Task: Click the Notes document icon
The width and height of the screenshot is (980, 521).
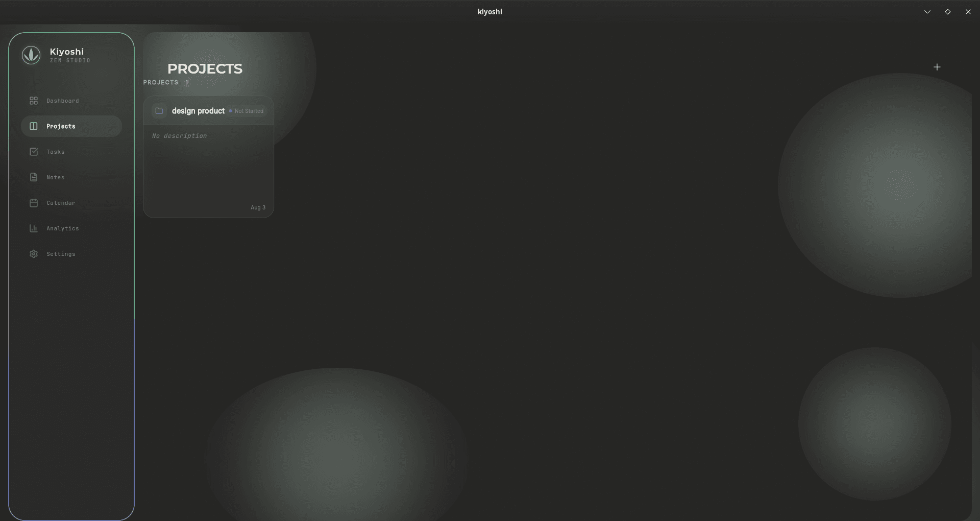Action: (34, 177)
